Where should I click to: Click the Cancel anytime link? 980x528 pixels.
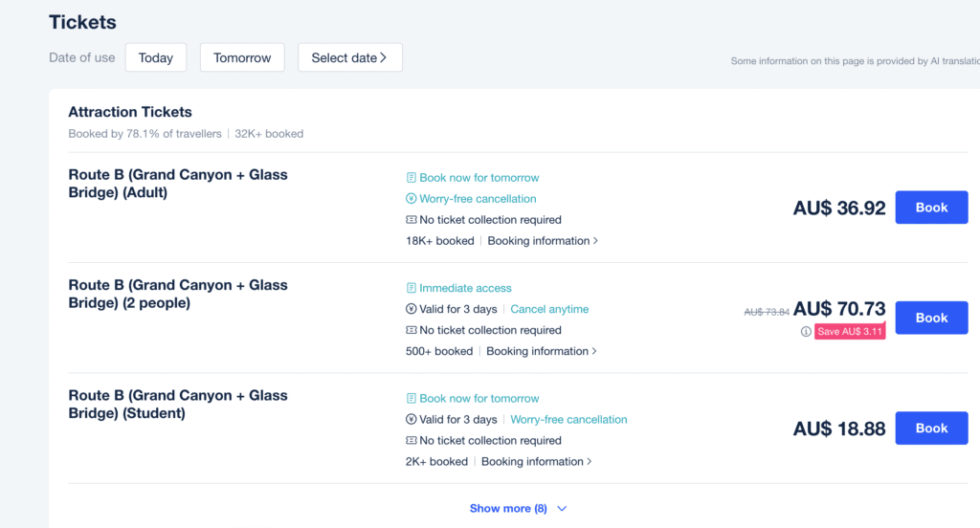point(549,309)
